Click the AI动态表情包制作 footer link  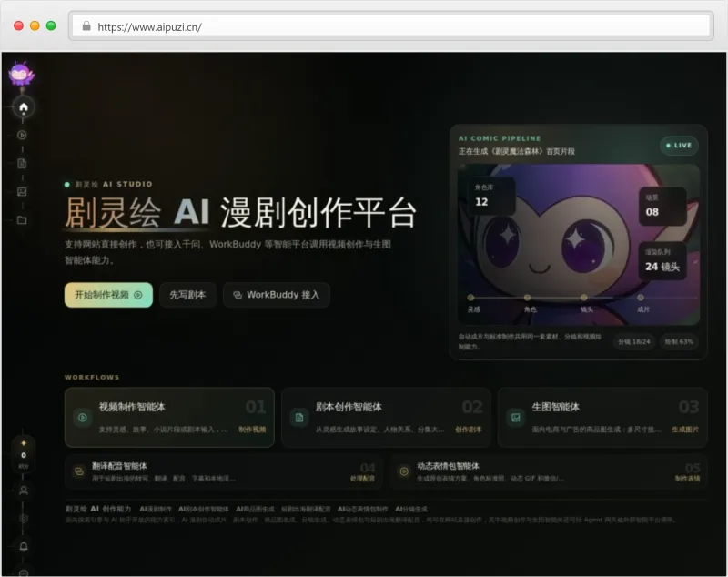(362, 510)
